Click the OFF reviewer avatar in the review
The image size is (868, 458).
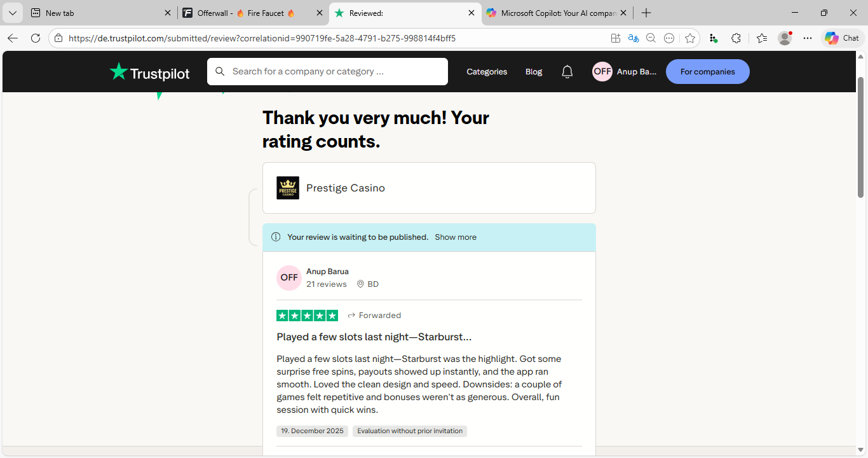(289, 277)
